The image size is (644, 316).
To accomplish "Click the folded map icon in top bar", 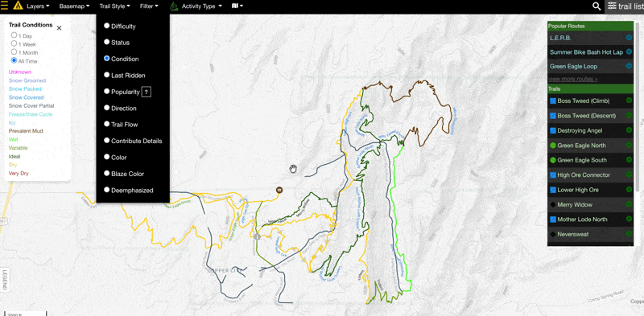I will 235,6.
